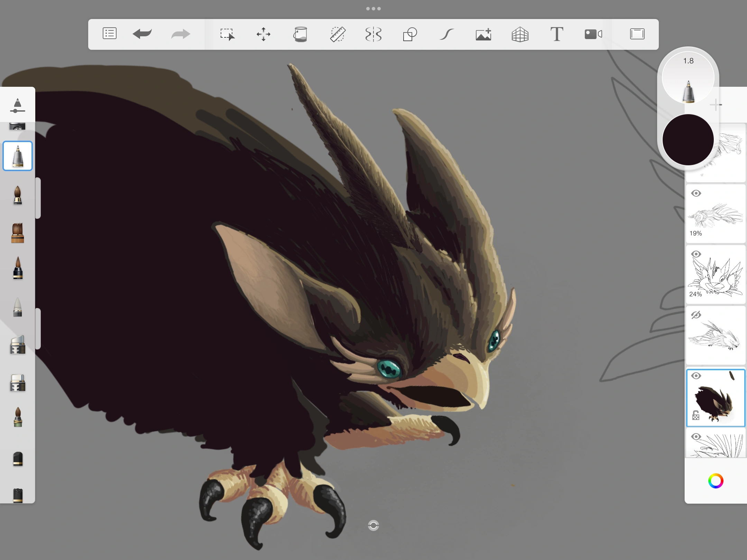The height and width of the screenshot is (560, 747).
Task: Select the Marquee selection tool
Action: [228, 34]
